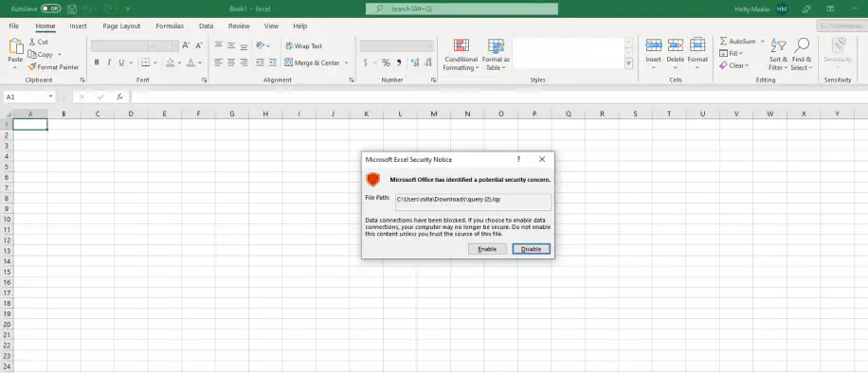Toggle Underline formatting
868x373 pixels.
click(x=120, y=62)
